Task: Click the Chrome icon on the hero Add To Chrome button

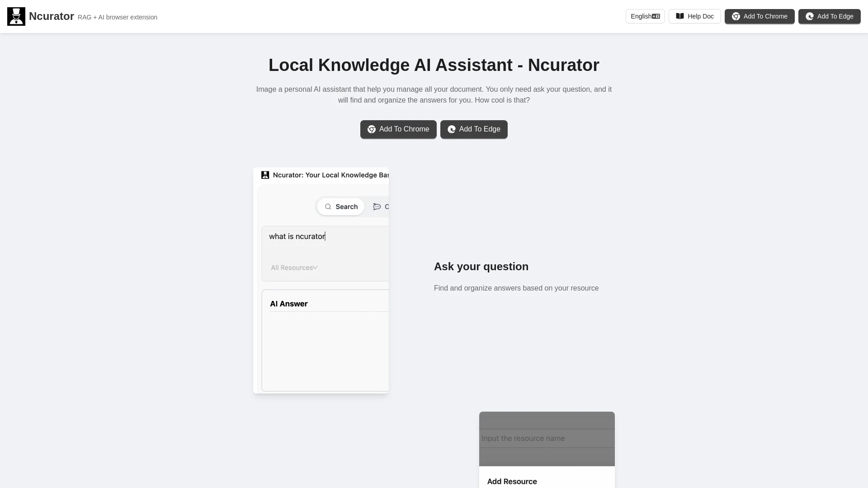Action: (x=372, y=129)
